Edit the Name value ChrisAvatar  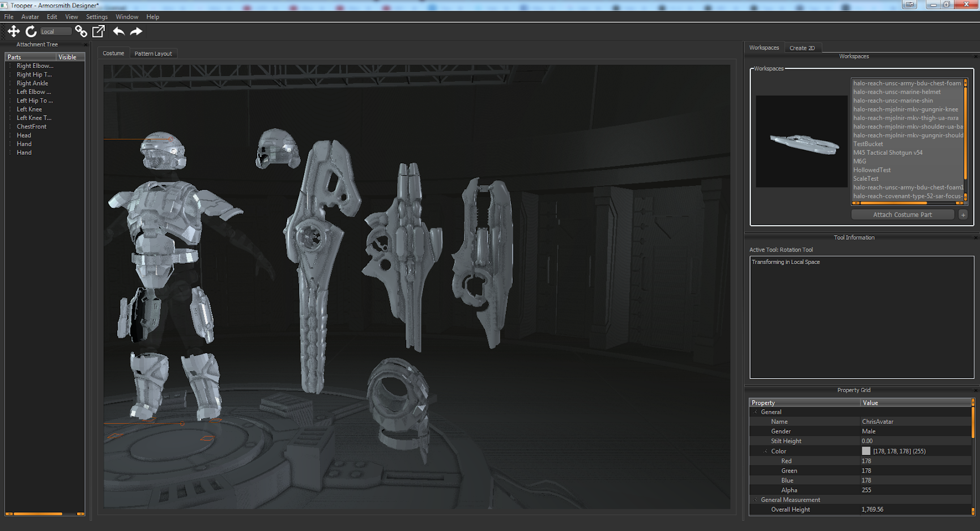[x=915, y=422]
